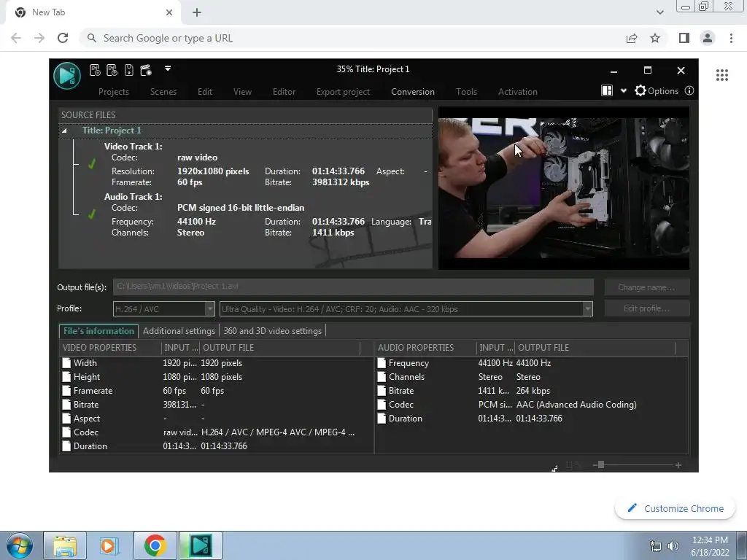Open the H.264 / AVC profile dropdown
The width and height of the screenshot is (747, 560).
point(163,308)
